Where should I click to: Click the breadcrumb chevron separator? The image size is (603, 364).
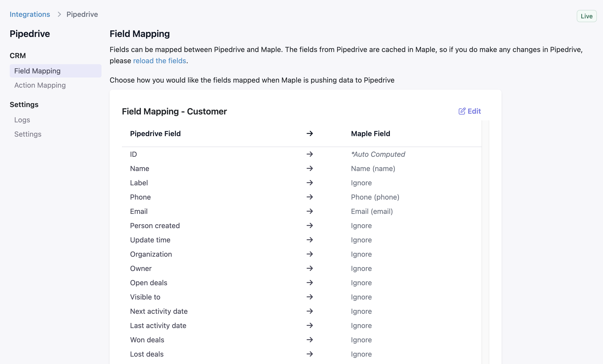(x=59, y=14)
